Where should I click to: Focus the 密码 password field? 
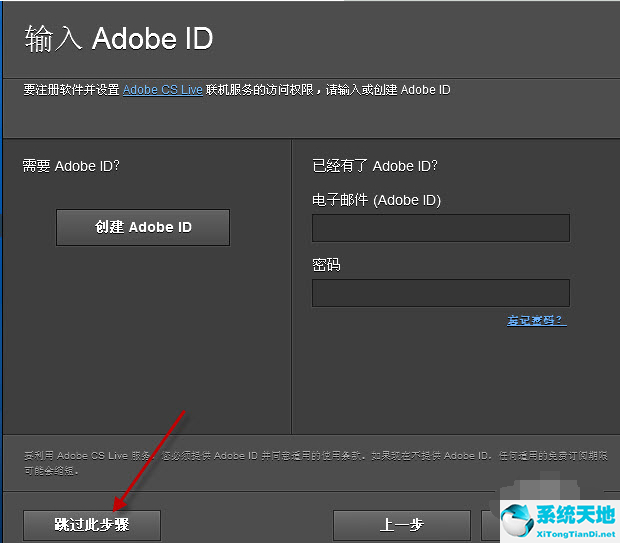point(441,293)
